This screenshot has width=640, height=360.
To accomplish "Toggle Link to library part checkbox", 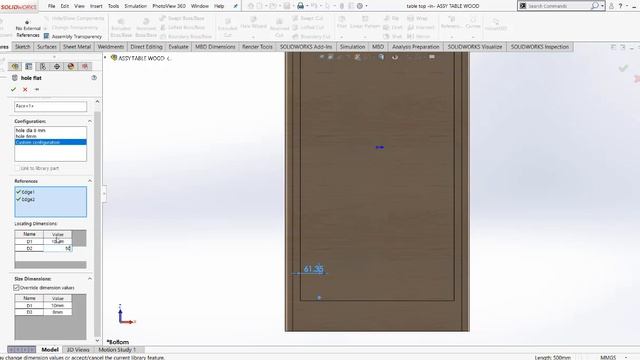I will (17, 168).
